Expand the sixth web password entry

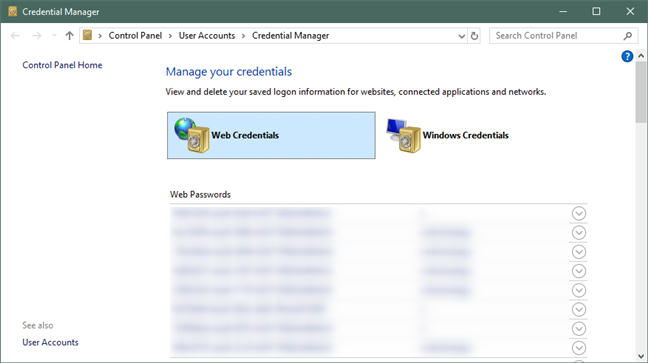[579, 309]
